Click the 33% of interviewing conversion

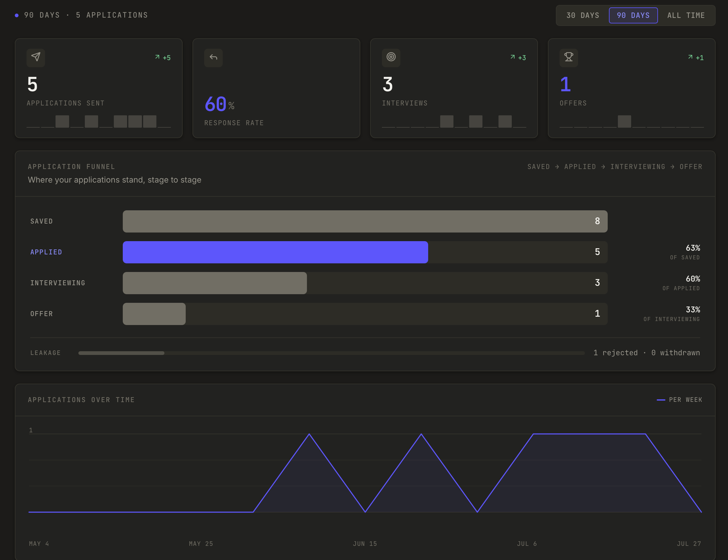tap(672, 314)
